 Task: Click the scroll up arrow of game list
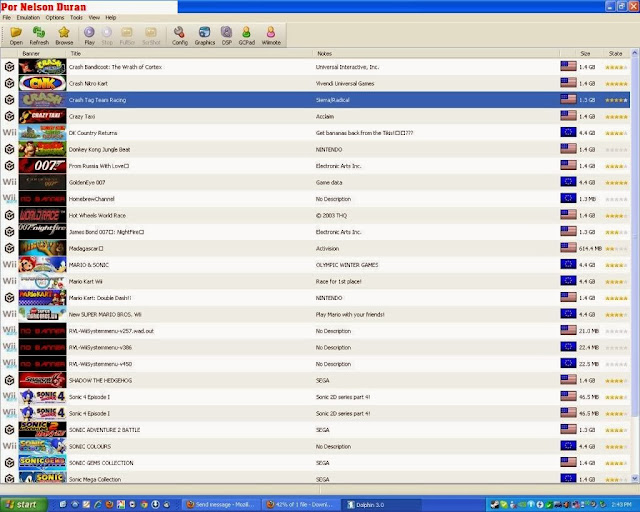[635, 53]
